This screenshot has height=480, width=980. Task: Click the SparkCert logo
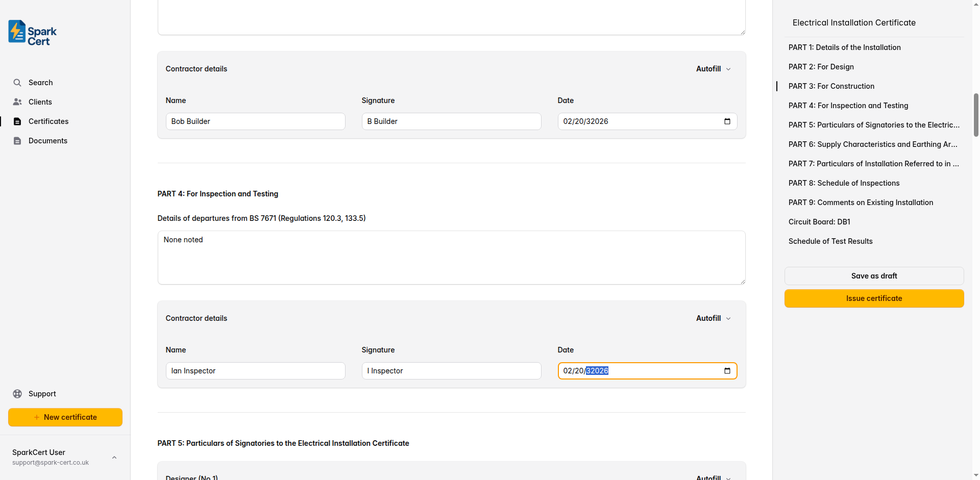pyautogui.click(x=32, y=32)
